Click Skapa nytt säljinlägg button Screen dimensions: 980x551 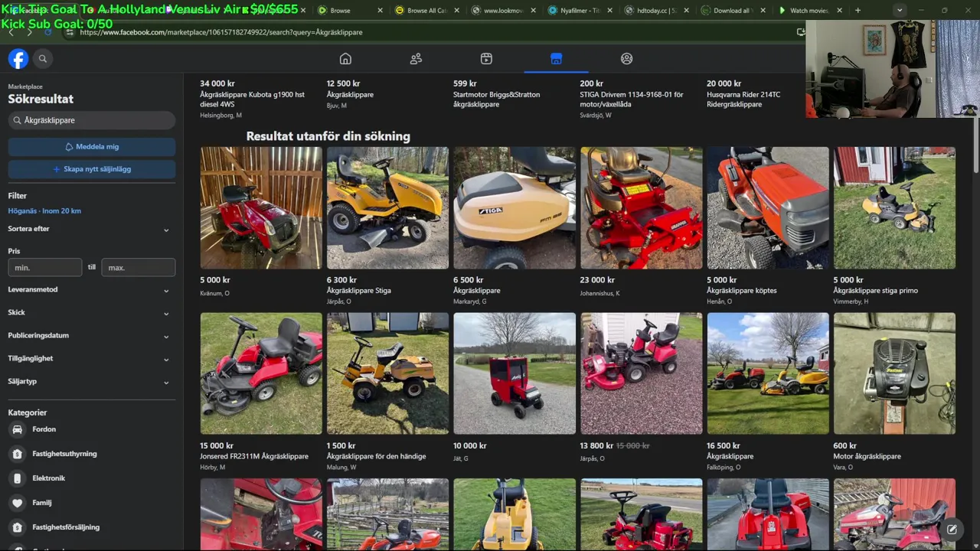tap(92, 169)
